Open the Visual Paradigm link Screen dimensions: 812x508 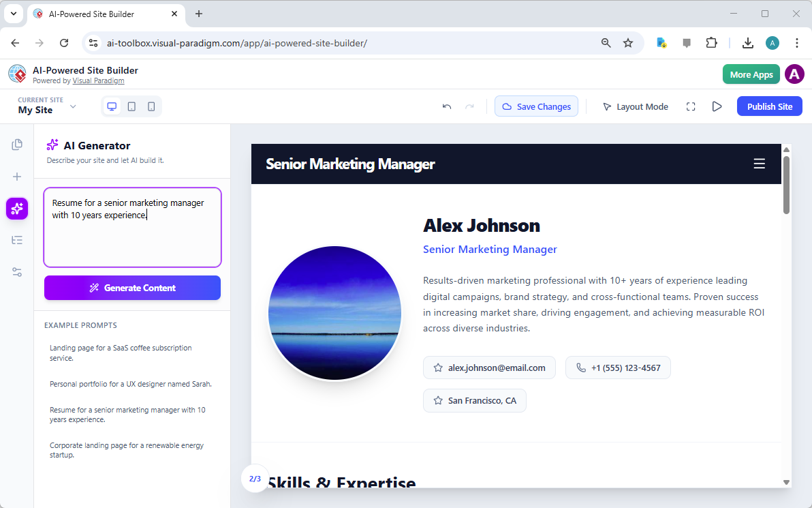click(98, 80)
